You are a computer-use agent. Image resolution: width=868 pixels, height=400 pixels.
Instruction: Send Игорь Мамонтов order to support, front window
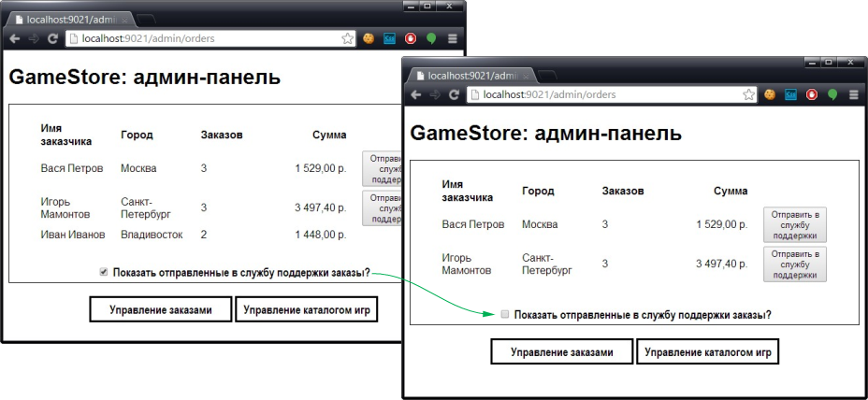[x=795, y=264]
